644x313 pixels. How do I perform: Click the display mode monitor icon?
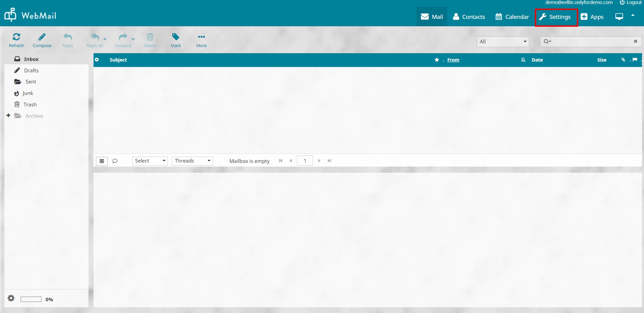(x=619, y=17)
